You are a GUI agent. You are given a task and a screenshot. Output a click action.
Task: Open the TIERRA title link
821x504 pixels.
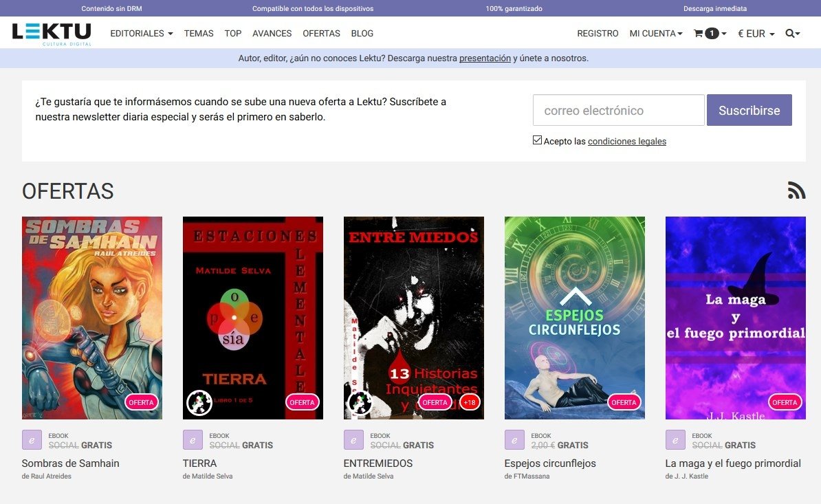pyautogui.click(x=199, y=463)
